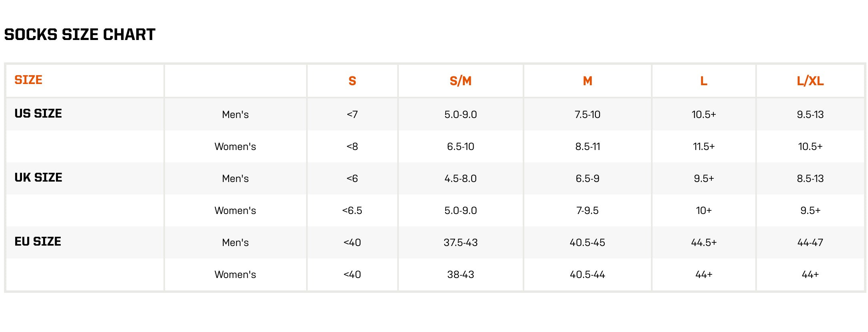This screenshot has width=868, height=332.
Task: Click the 37.5-43 cell value
Action: (460, 242)
